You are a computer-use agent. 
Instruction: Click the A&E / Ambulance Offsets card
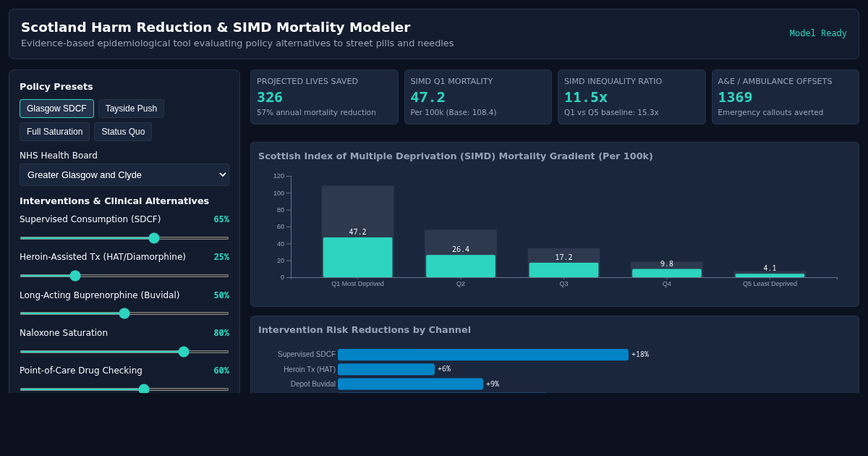click(786, 97)
